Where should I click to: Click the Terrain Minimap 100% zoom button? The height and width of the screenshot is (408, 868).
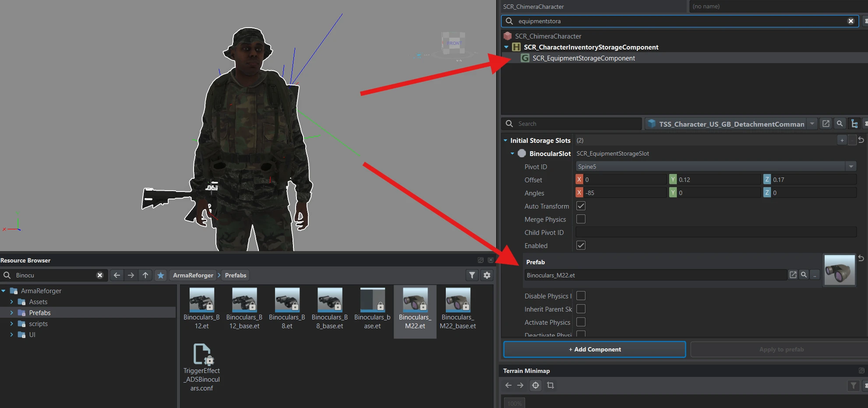coord(515,403)
